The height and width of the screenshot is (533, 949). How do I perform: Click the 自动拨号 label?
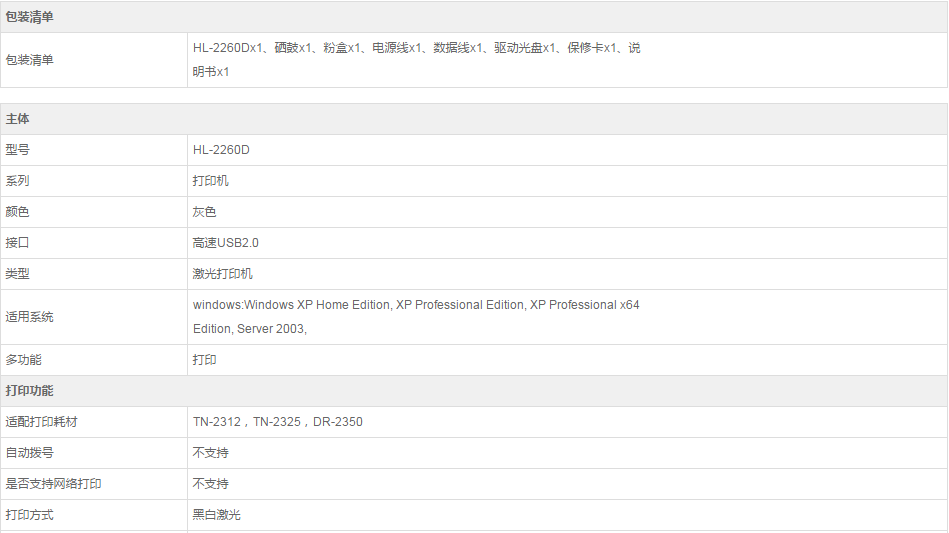click(30, 453)
